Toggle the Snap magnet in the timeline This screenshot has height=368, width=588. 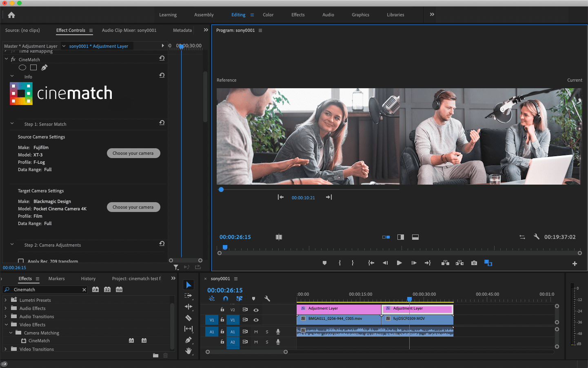[225, 299]
